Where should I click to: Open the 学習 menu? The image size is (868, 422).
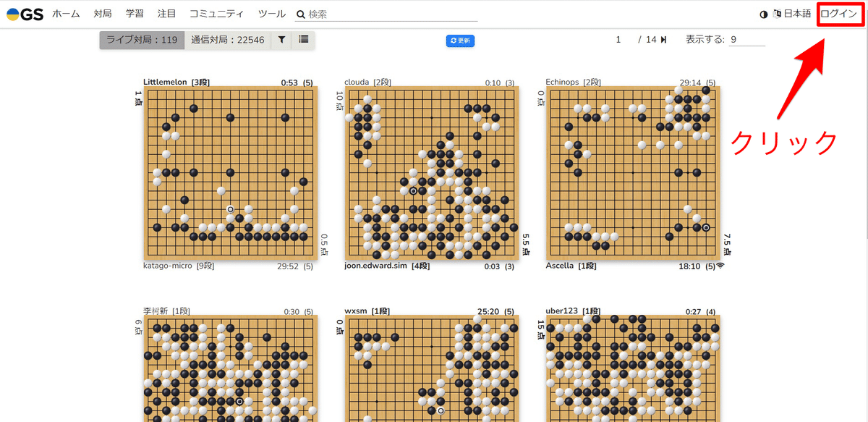pos(135,14)
